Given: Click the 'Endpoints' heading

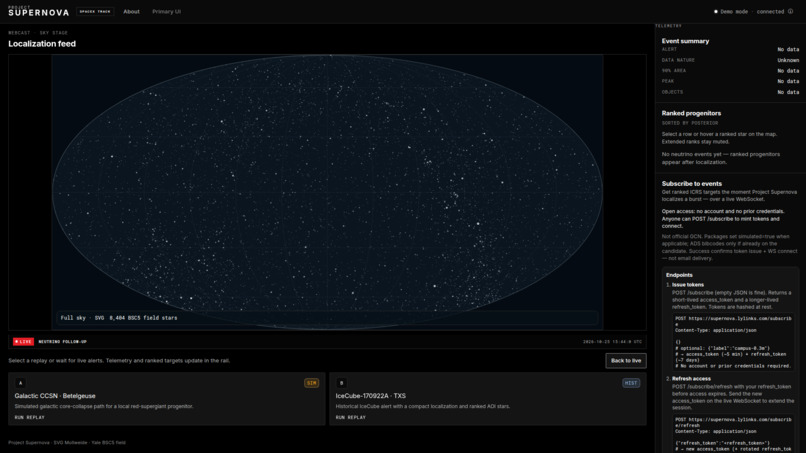Looking at the screenshot, I should pyautogui.click(x=679, y=275).
